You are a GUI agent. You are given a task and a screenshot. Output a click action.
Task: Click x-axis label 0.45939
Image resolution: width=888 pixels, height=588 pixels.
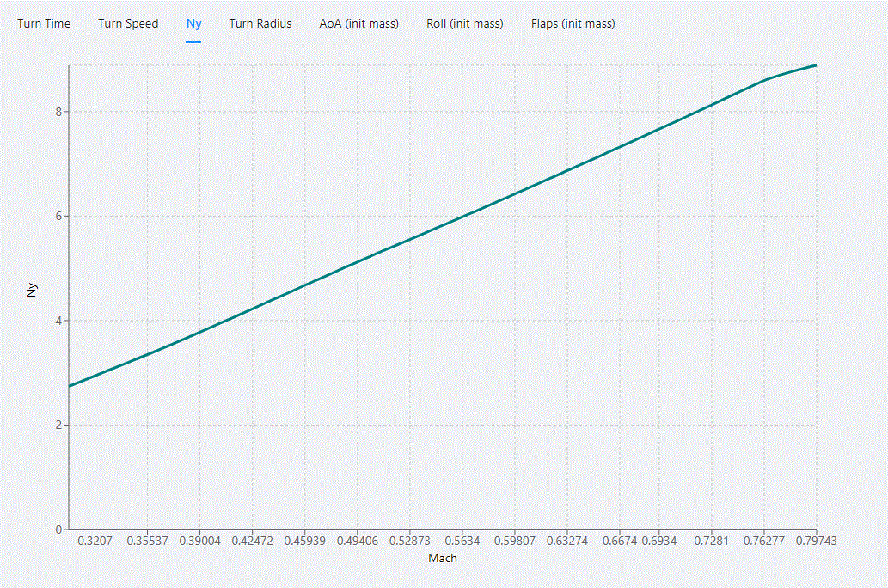pyautogui.click(x=304, y=541)
